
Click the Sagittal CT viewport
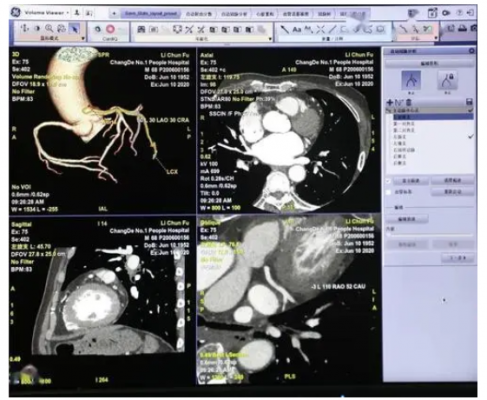pos(102,301)
